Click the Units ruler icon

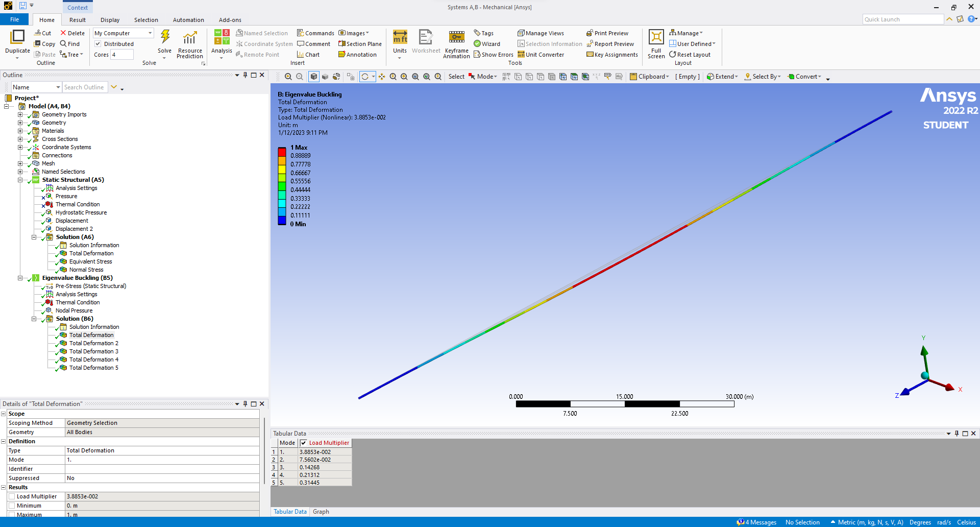(x=400, y=38)
